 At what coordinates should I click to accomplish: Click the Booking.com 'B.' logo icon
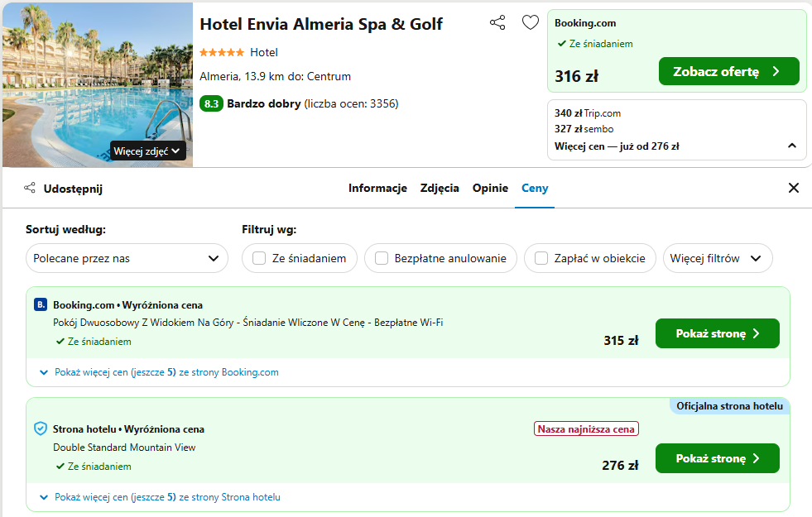pos(41,304)
